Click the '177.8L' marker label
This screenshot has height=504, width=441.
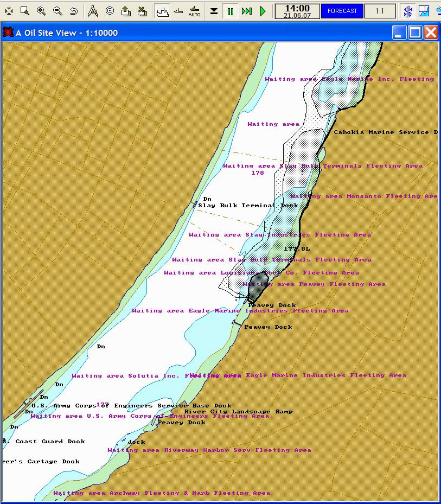point(297,249)
